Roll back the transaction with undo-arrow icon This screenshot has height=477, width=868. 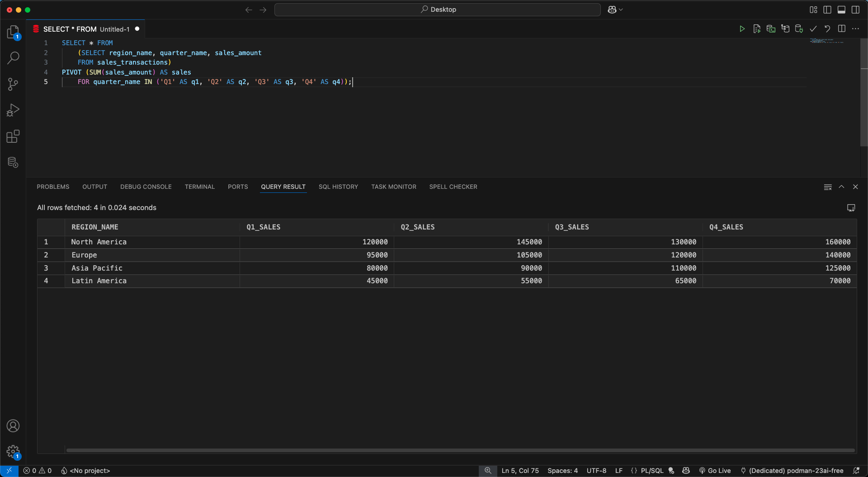tap(827, 29)
